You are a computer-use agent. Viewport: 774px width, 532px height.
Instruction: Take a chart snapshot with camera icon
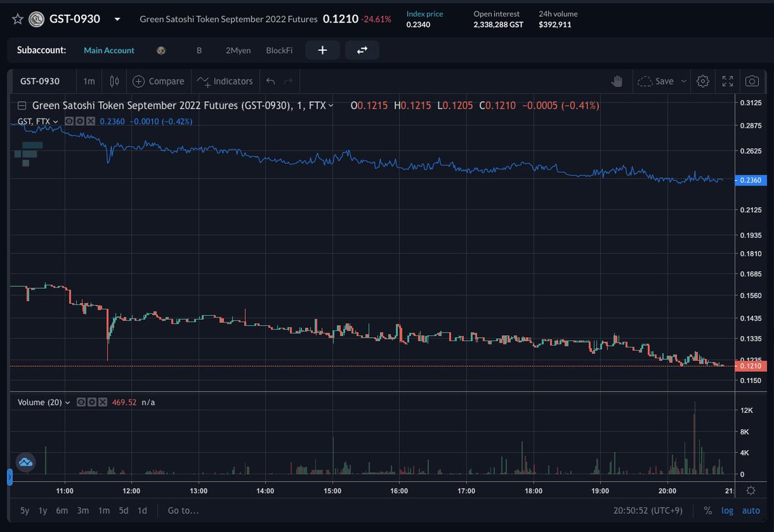click(752, 81)
